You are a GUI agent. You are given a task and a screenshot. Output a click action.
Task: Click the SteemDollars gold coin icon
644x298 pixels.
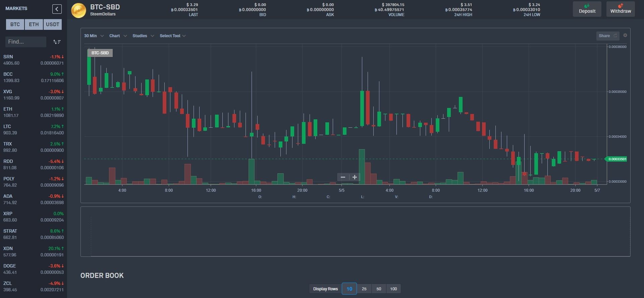tap(78, 10)
